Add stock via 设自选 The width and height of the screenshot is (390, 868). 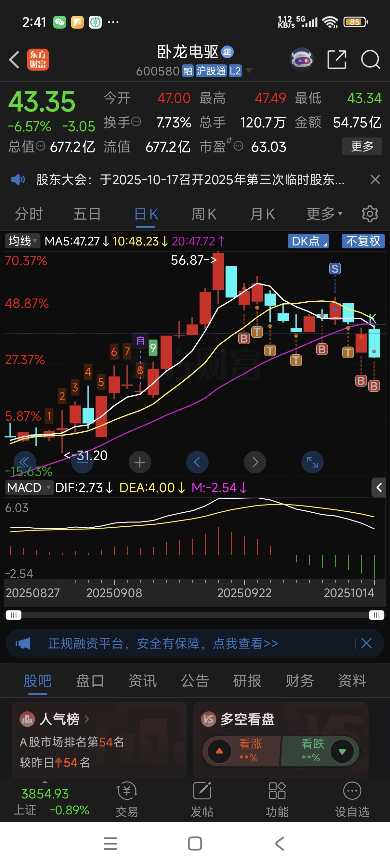(352, 799)
